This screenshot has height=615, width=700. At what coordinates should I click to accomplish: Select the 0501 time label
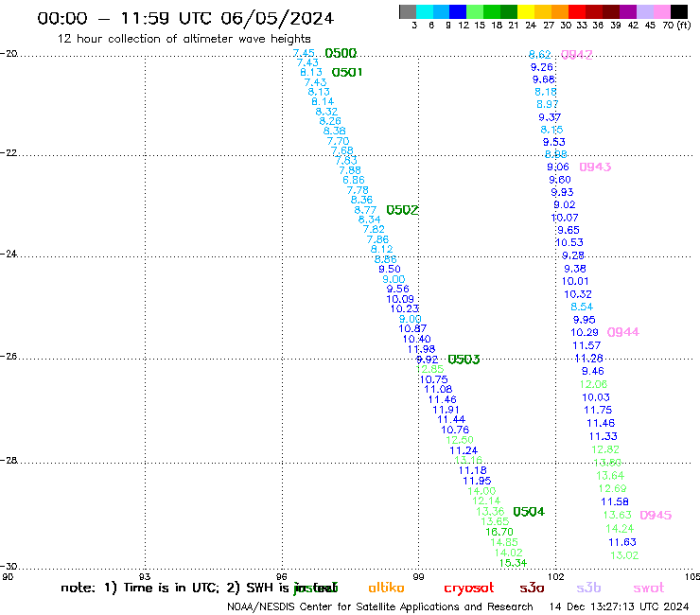(347, 72)
